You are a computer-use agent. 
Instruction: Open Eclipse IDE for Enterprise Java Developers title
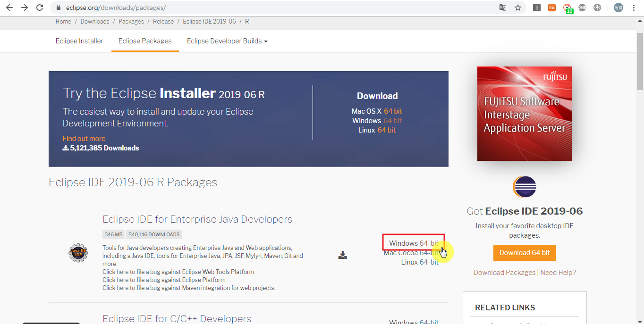point(197,219)
